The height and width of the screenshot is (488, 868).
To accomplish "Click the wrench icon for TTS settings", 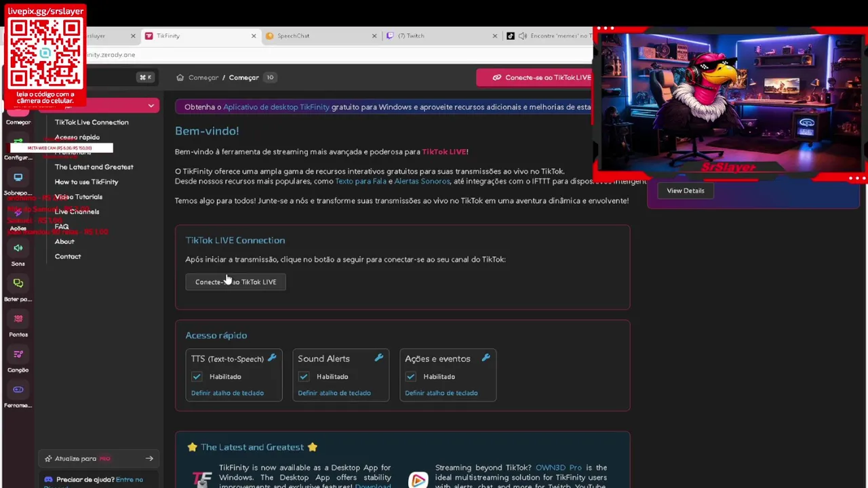I will click(272, 358).
